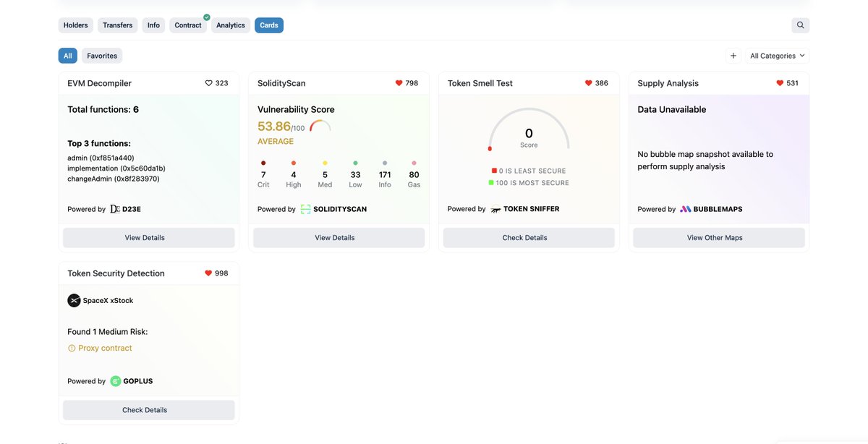Viewport: 868px width, 444px height.
Task: Favorite the EVM Decompiler card via heart
Action: pyautogui.click(x=209, y=83)
